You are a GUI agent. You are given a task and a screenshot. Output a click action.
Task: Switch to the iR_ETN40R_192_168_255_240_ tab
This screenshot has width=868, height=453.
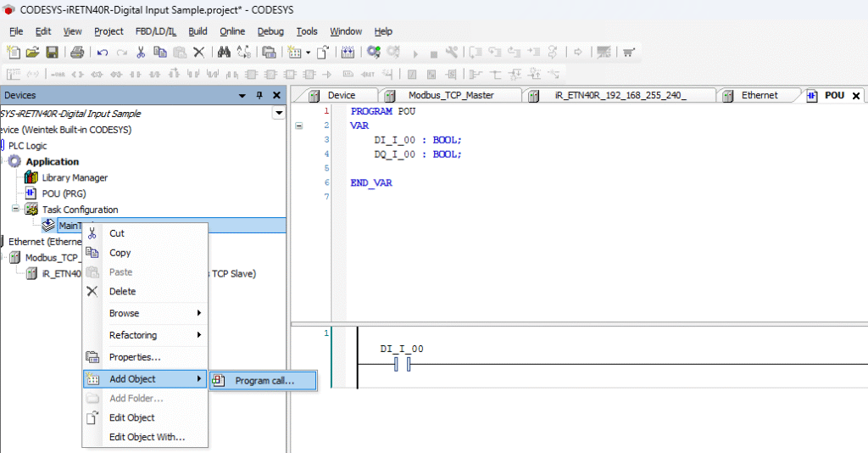(x=620, y=95)
